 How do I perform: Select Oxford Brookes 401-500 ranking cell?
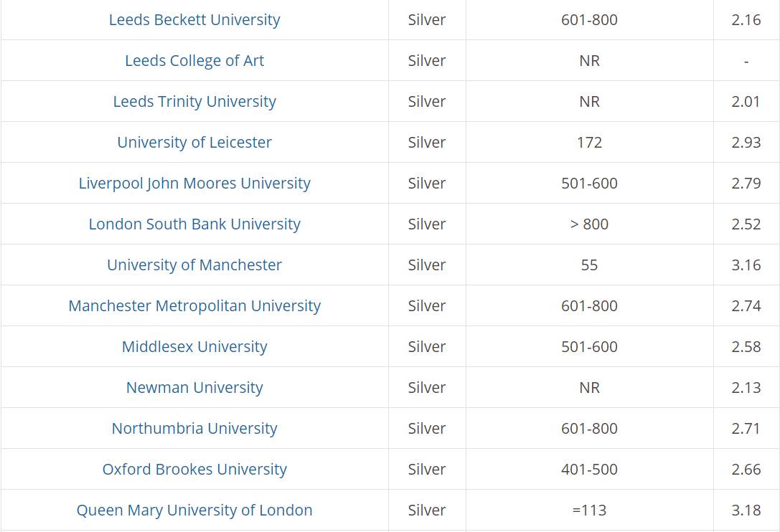point(589,469)
